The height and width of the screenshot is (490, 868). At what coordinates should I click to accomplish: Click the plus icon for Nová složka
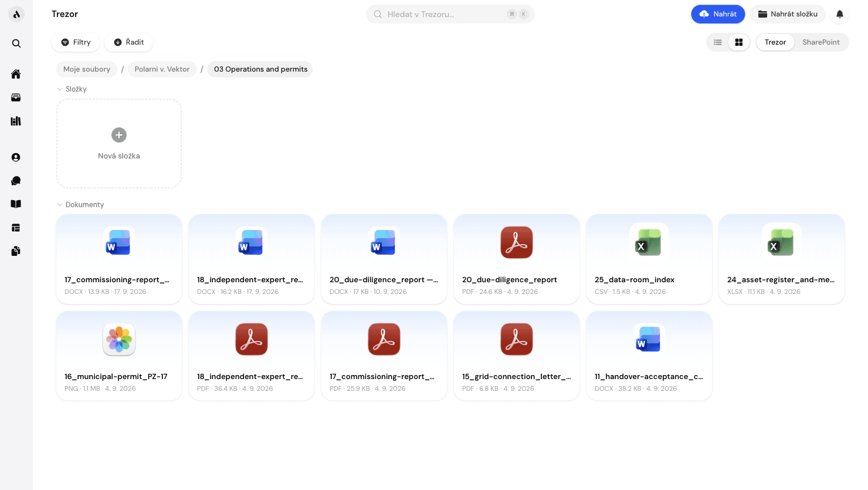(119, 135)
